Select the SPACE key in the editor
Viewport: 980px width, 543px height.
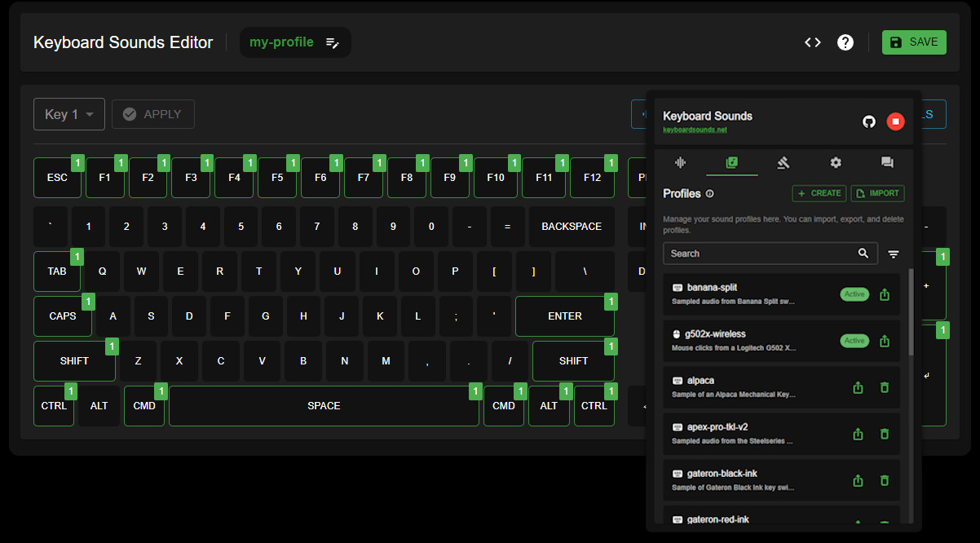324,406
